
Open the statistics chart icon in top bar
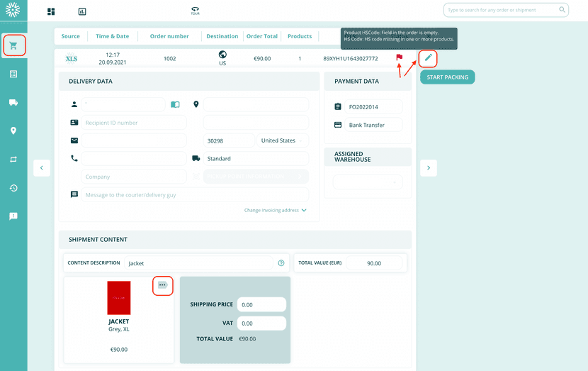82,11
